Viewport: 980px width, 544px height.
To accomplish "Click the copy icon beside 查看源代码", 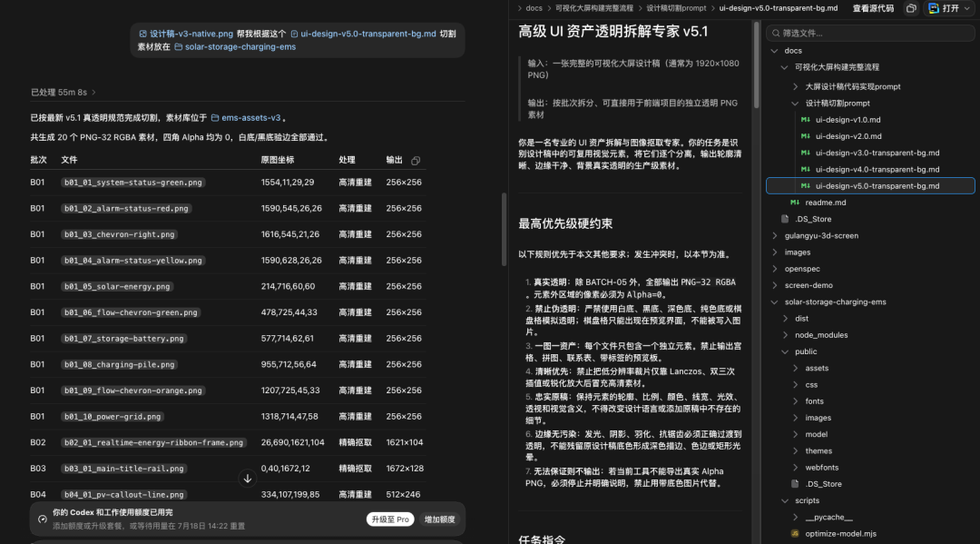I will 911,8.
